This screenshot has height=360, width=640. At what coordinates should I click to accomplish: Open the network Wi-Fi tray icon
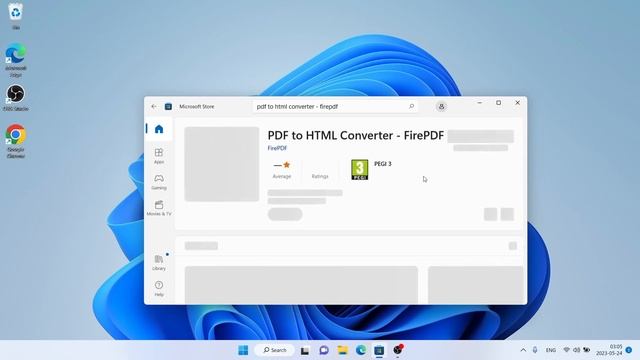567,350
